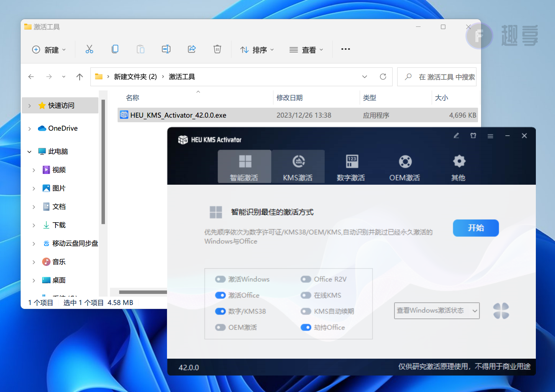Go forward with Explorer's forward arrow
This screenshot has width=555, height=392.
pos(49,77)
